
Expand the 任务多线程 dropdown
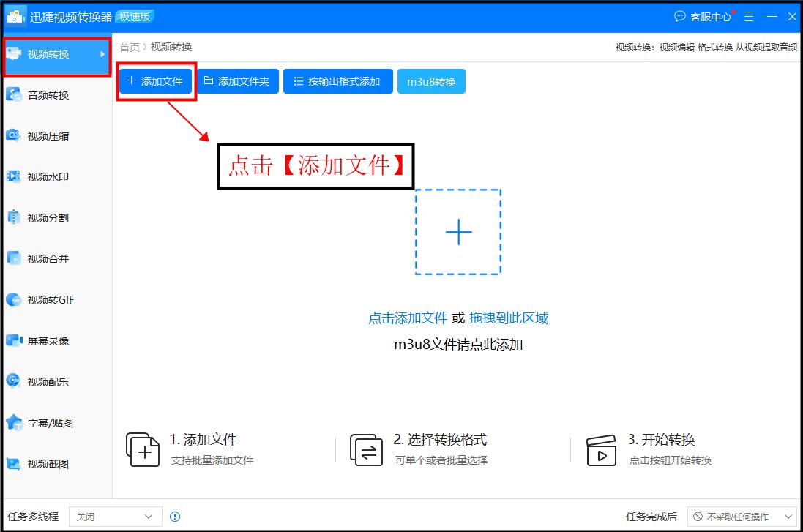tap(115, 517)
